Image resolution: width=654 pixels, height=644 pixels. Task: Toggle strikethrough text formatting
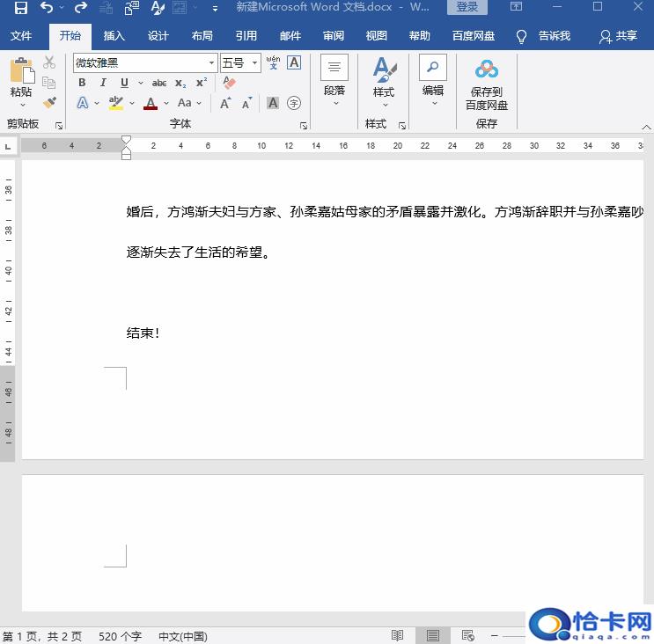(159, 83)
